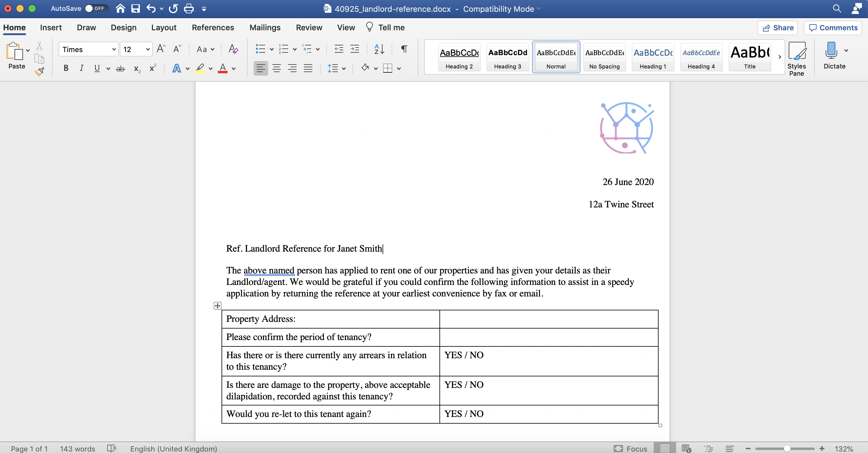
Task: Click the Print icon
Action: pyautogui.click(x=189, y=8)
